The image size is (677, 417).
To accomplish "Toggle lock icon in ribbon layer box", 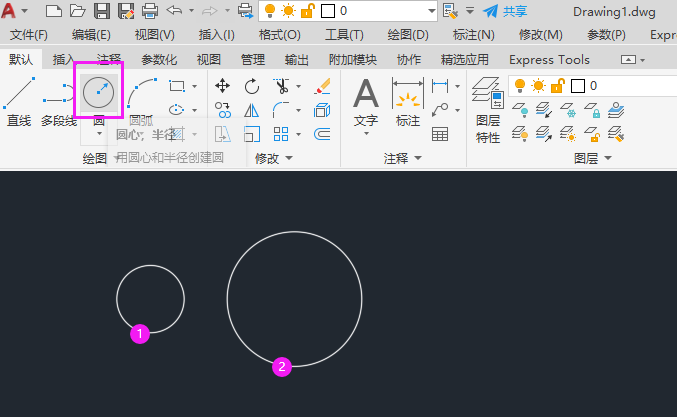I will tap(557, 86).
